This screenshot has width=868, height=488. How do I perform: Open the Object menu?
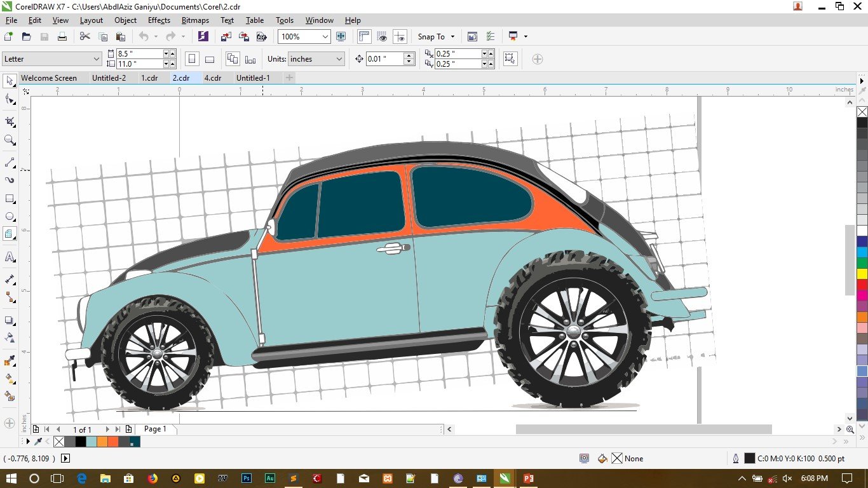click(x=125, y=20)
